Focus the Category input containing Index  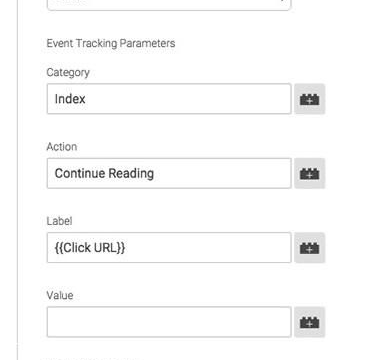(169, 99)
